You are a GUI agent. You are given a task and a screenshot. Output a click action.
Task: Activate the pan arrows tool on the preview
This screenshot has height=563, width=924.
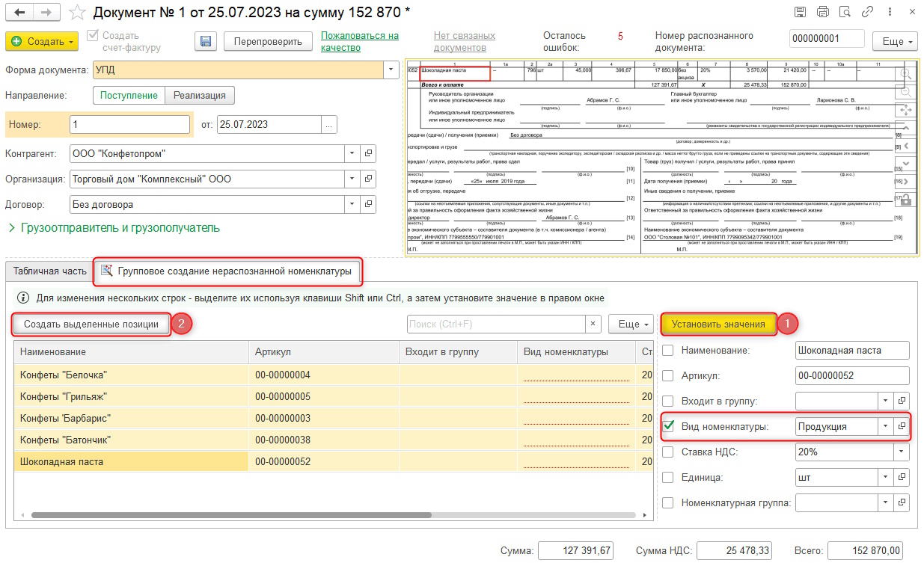(x=905, y=109)
